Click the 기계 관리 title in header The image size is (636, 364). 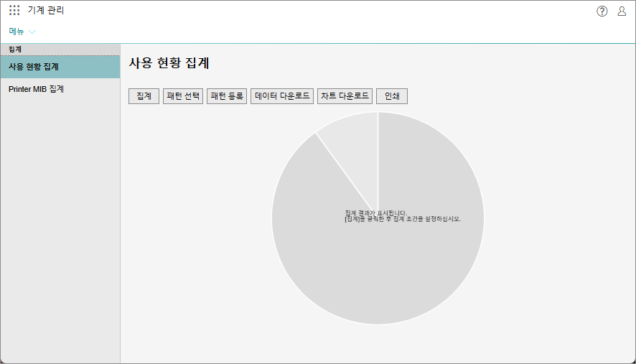[46, 11]
